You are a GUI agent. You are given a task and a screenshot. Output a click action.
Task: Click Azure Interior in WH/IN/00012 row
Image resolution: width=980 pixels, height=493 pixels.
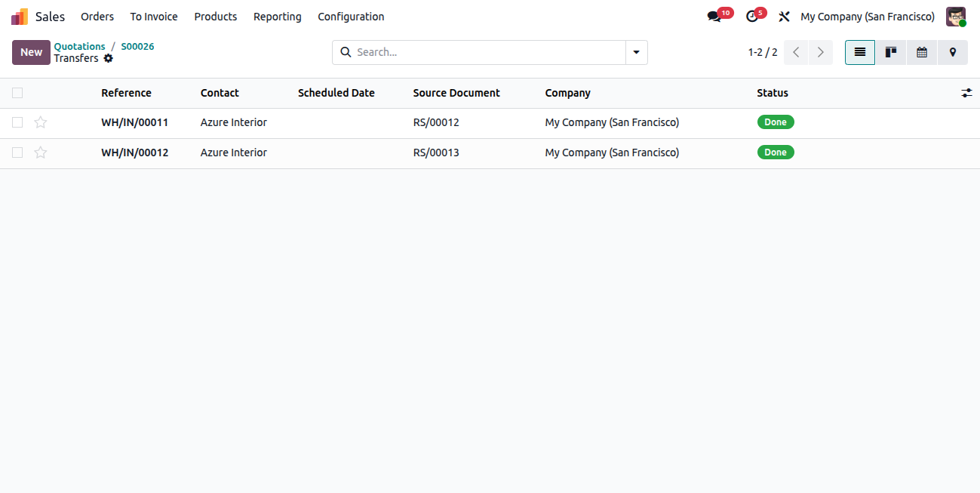pos(234,153)
